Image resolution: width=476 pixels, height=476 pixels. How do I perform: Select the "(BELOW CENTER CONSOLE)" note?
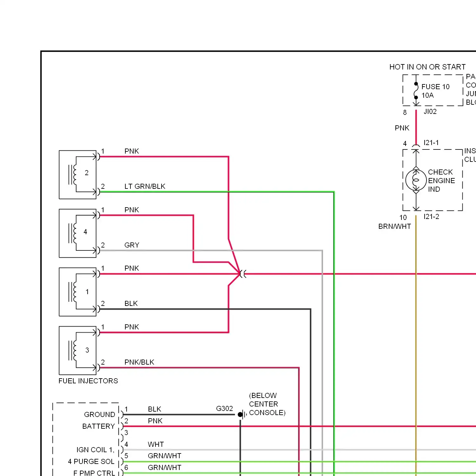pyautogui.click(x=267, y=404)
